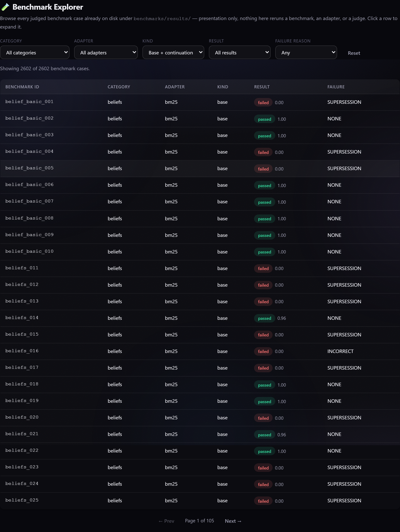
Task: Click the failed badge for beliefs_016
Action: tap(263, 351)
